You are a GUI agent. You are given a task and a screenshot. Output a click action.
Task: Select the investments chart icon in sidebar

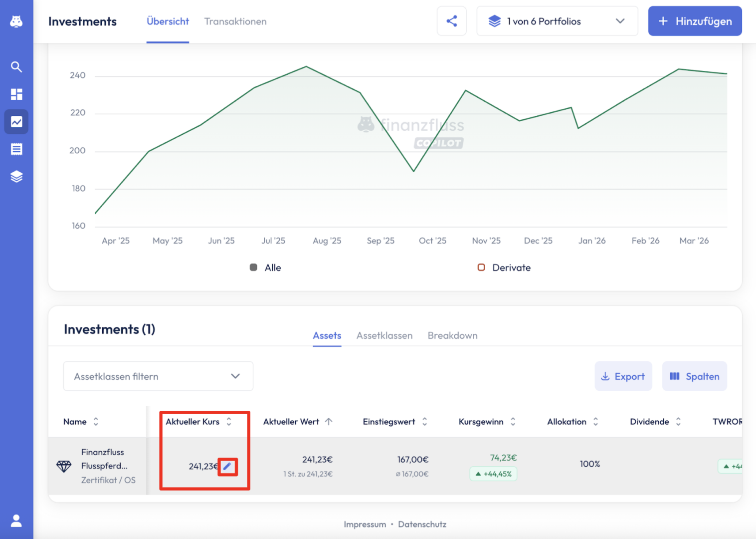pos(16,122)
